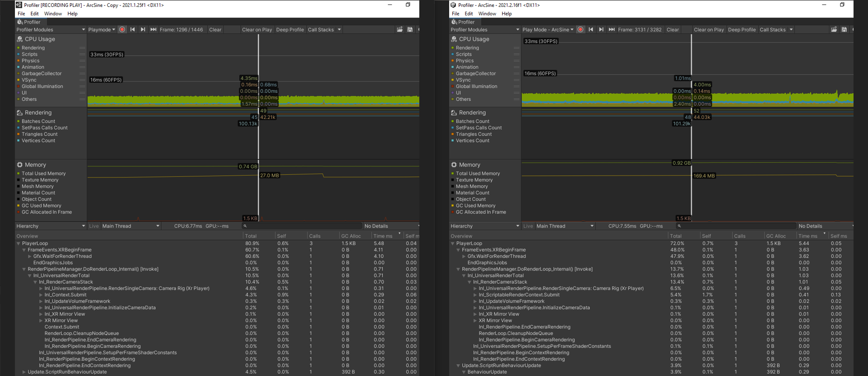
Task: Click the save icon in the right profiler
Action: click(x=844, y=29)
